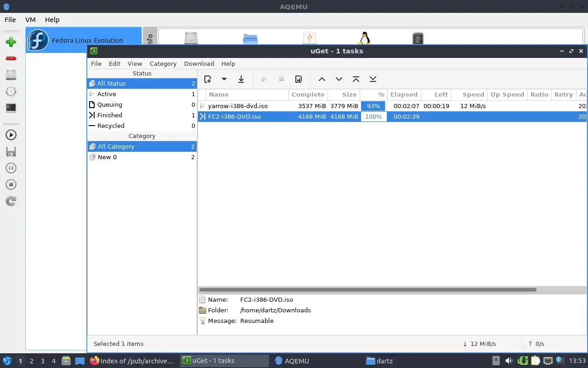588x368 pixels.
Task: Click the 100% progress bar of FC2 download
Action: tap(373, 116)
